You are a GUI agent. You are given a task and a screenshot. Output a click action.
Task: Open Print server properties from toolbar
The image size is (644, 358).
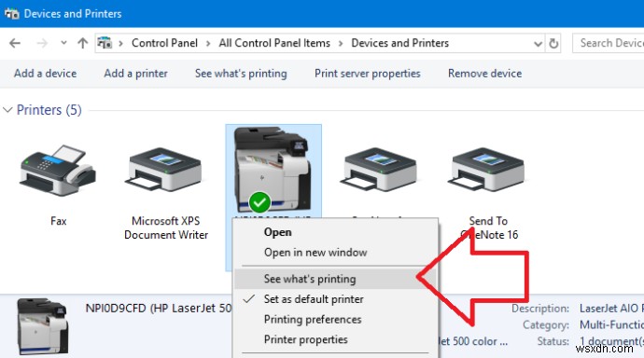tap(368, 74)
